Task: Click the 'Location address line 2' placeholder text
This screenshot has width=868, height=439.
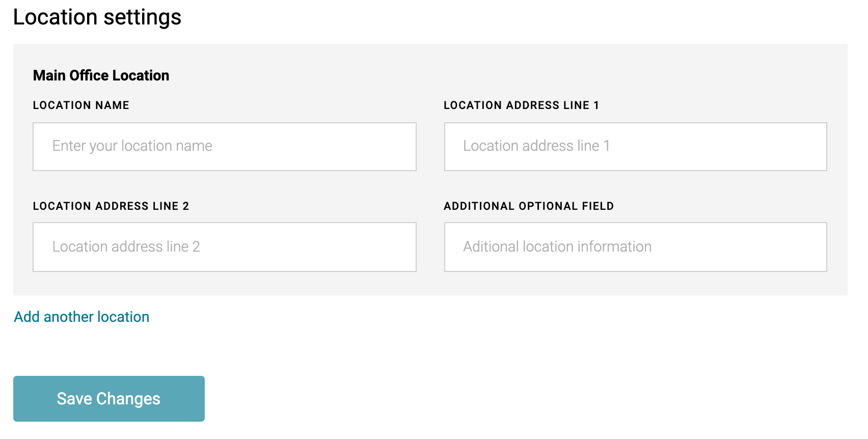Action: coord(126,246)
